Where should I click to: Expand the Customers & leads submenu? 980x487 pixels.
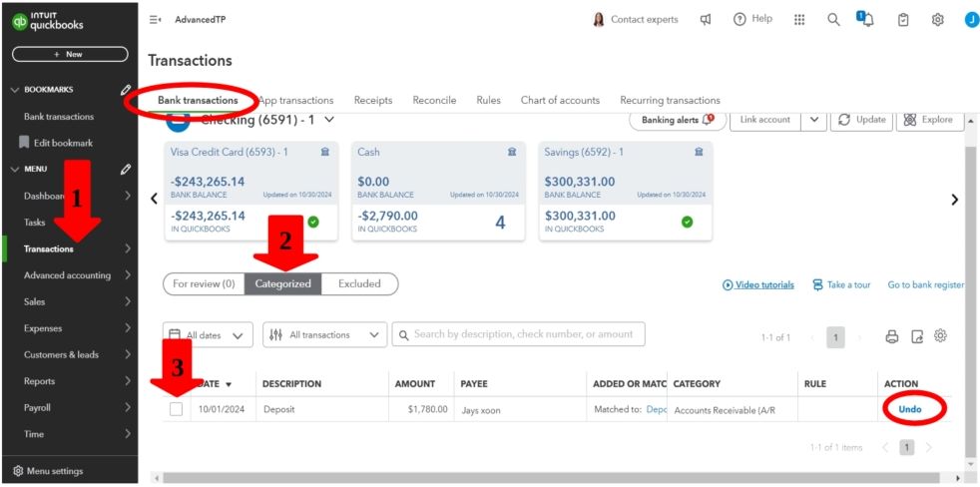[x=128, y=354]
